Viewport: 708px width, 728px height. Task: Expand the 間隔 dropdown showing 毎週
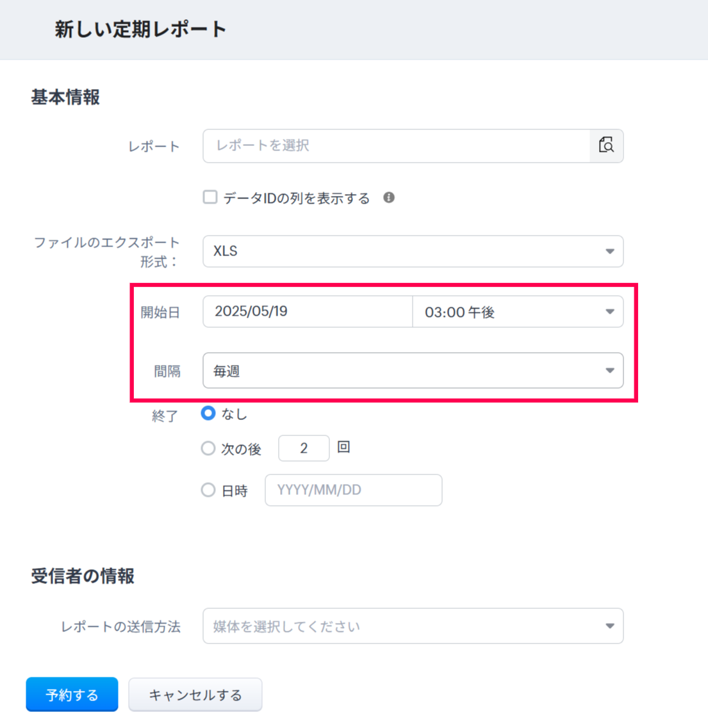[x=413, y=371]
